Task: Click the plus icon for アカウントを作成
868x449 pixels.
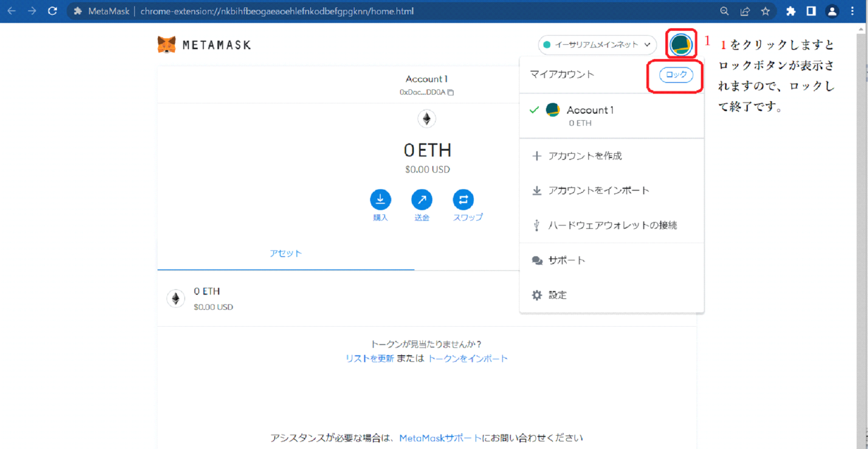Action: coord(537,156)
